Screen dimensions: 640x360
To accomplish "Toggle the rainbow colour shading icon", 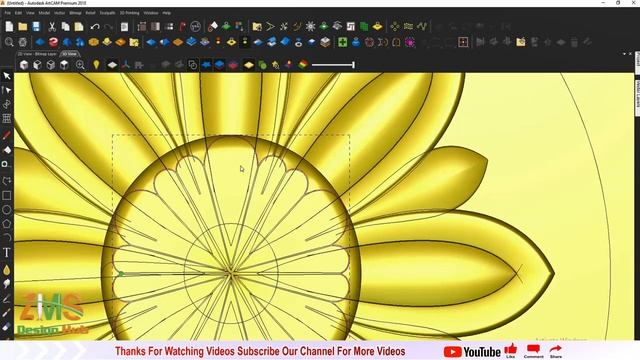I will click(x=303, y=65).
